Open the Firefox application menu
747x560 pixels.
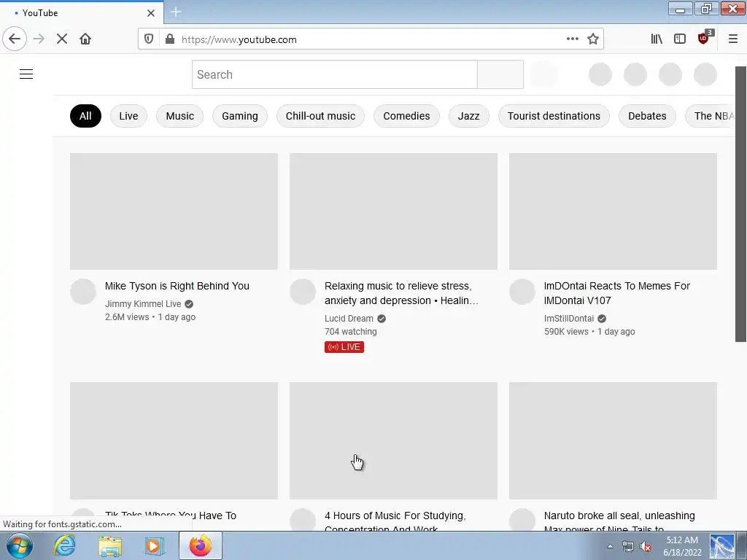click(x=733, y=39)
